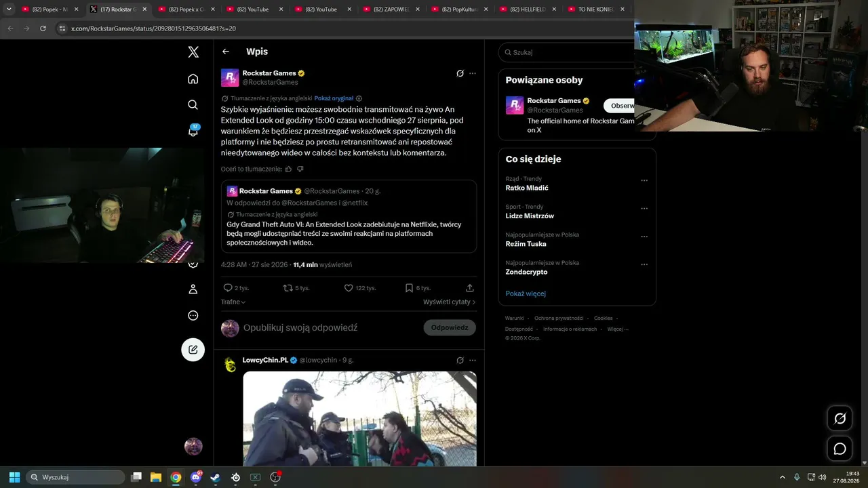868x488 pixels.
Task: Open the floating Grok button
Action: pos(840,418)
